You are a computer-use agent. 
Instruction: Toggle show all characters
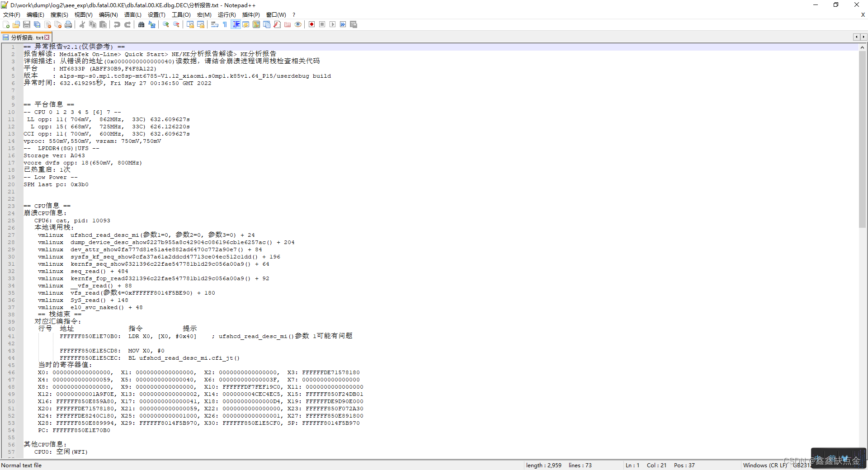click(225, 24)
